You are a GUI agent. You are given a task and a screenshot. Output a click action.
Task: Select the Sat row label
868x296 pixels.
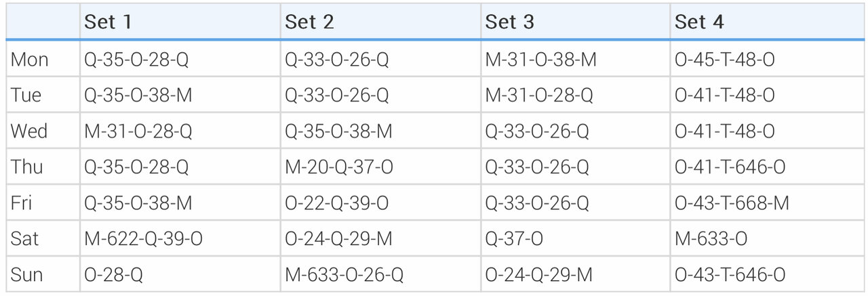(24, 238)
